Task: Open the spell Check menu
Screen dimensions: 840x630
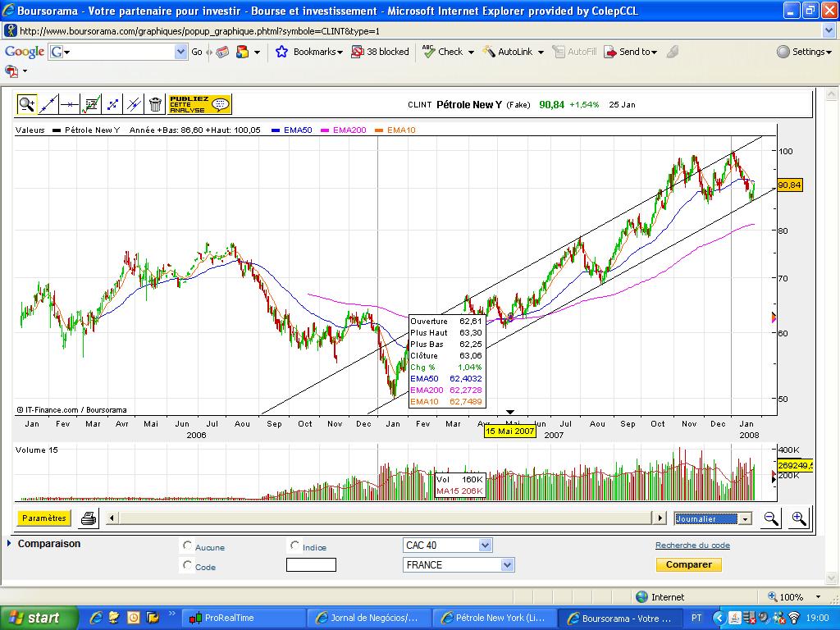Action: tap(448, 52)
